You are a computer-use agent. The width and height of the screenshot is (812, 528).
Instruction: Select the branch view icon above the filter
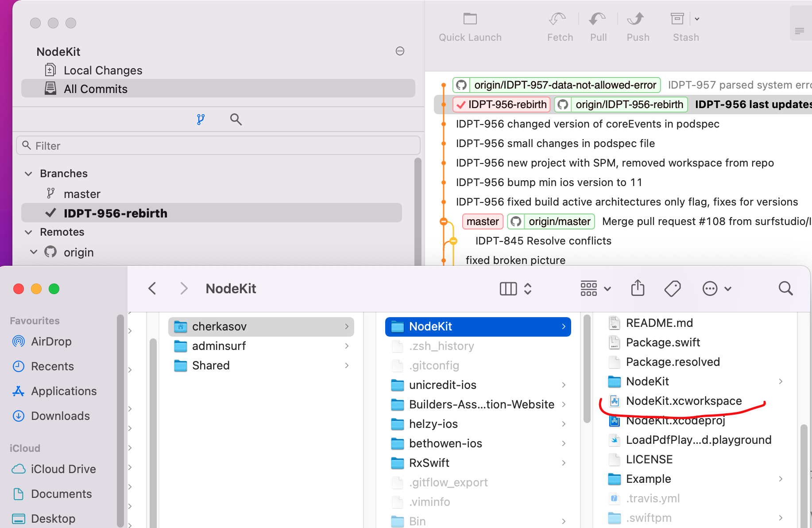point(201,119)
